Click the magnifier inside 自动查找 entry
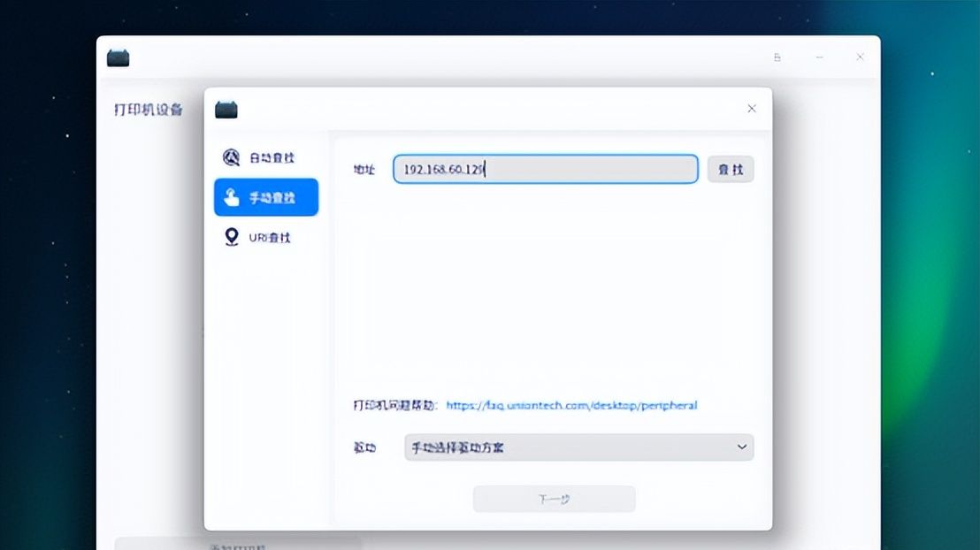 click(x=229, y=157)
